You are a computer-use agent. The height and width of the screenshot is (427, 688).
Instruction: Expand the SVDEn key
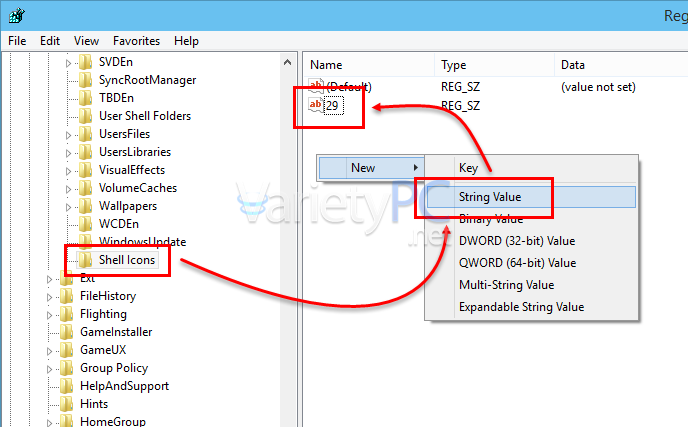(68, 63)
